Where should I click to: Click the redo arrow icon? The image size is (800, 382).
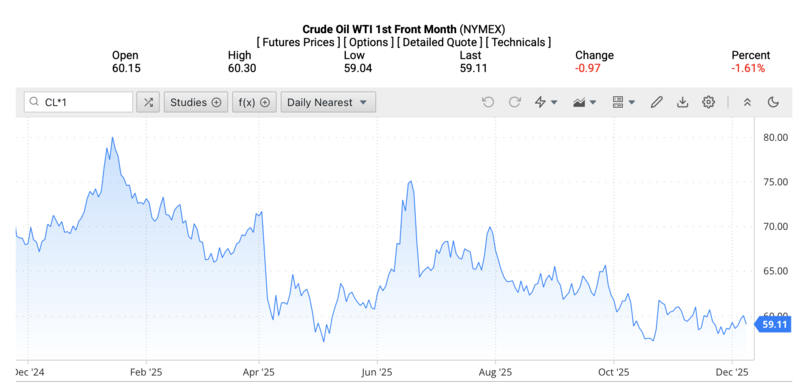[x=515, y=102]
